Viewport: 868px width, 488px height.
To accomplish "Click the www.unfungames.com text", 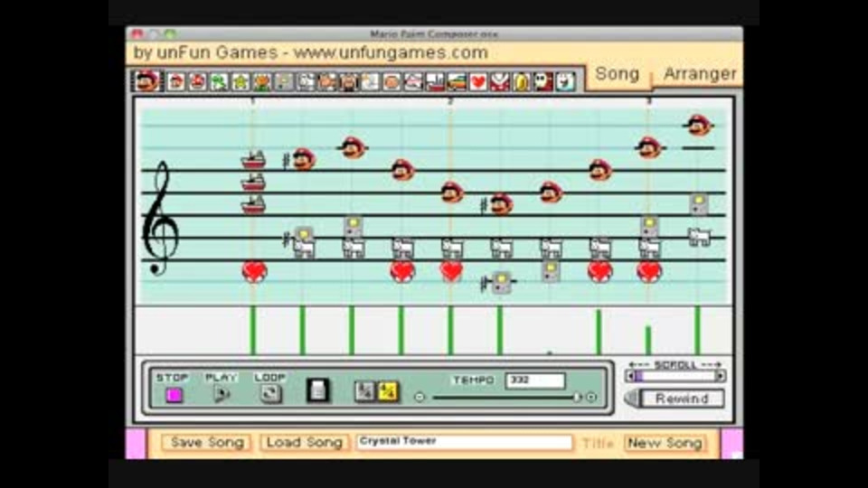I will [x=391, y=52].
